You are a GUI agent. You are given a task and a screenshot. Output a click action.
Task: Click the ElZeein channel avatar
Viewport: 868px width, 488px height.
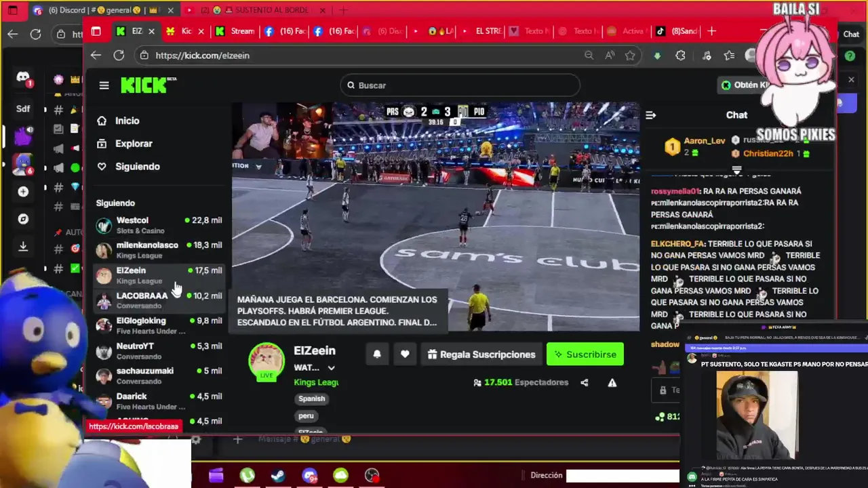[x=267, y=361]
